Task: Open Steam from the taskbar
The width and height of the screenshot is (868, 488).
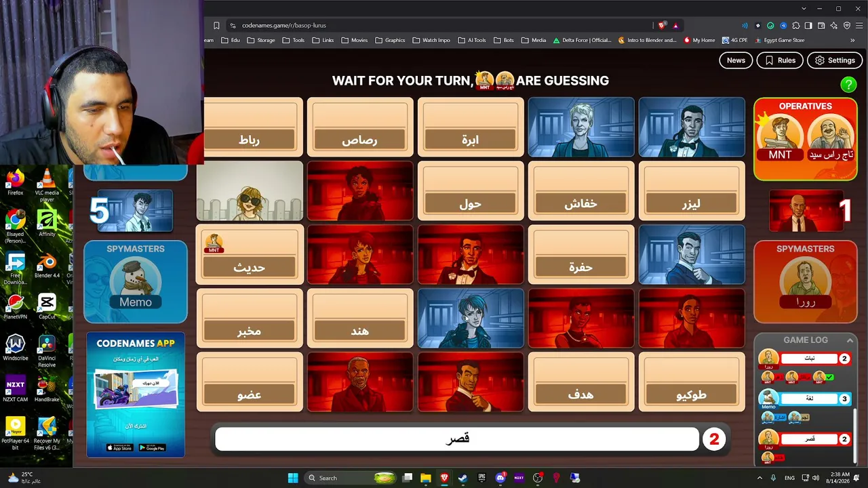Action: coord(462,478)
